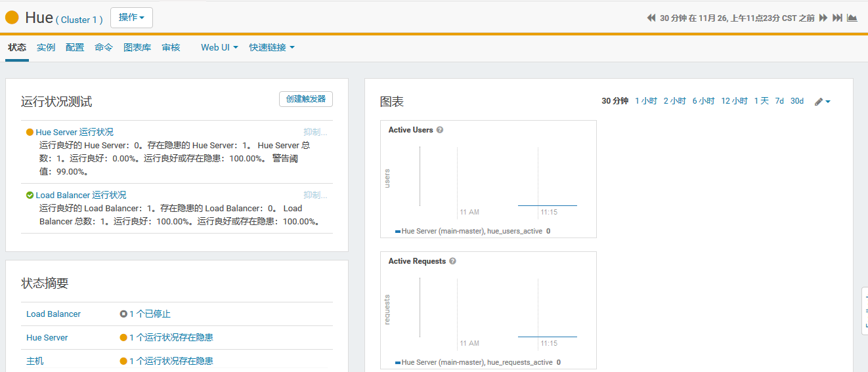Viewport: 868px width, 372px height.
Task: Open the 命令 tab
Action: coord(104,47)
